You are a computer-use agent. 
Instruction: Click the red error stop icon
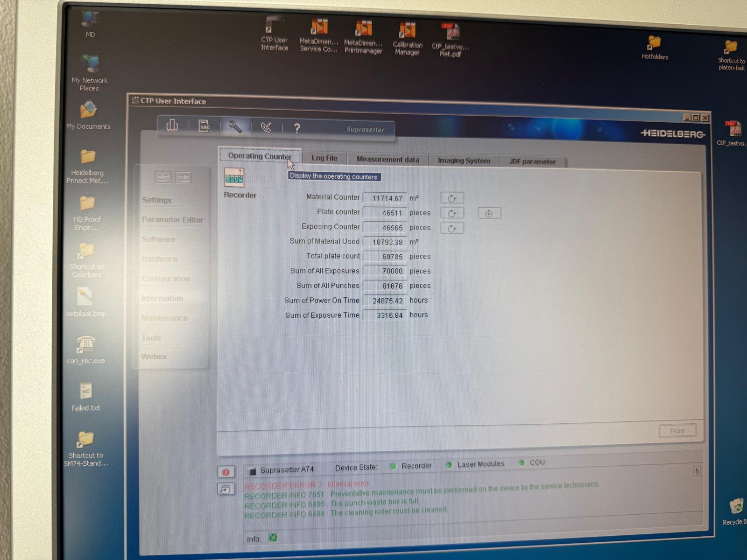tap(226, 472)
